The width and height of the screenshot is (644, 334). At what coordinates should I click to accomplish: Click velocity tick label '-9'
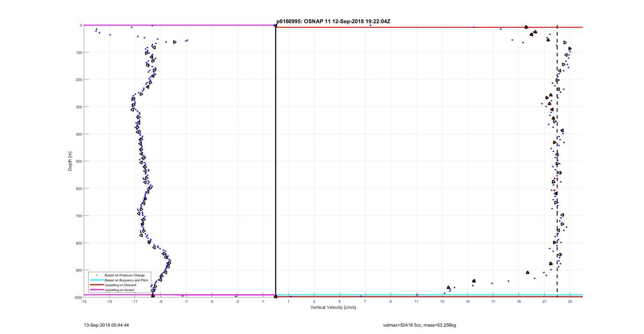160,302
